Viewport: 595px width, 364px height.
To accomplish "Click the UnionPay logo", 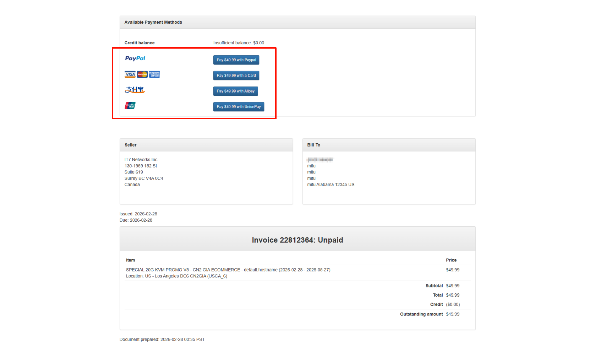I will point(130,105).
